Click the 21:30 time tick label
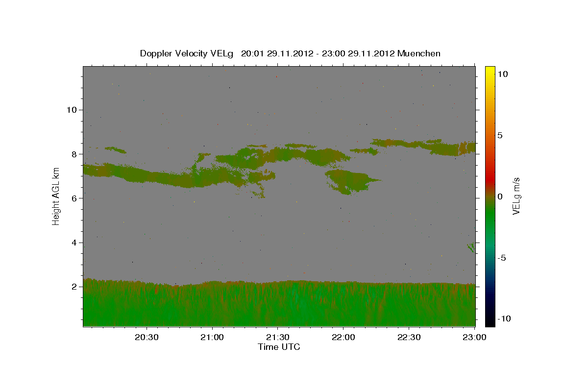This screenshot has width=588, height=392. pos(277,337)
